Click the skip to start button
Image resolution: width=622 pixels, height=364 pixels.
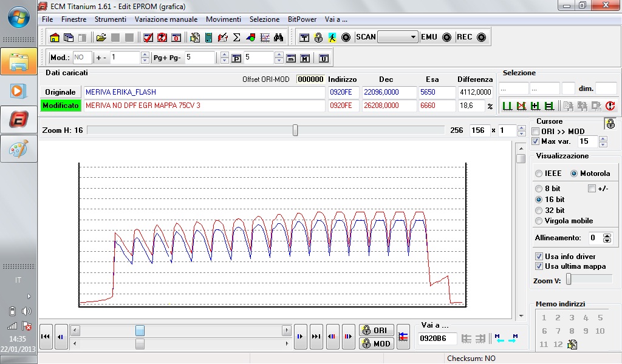(x=46, y=337)
